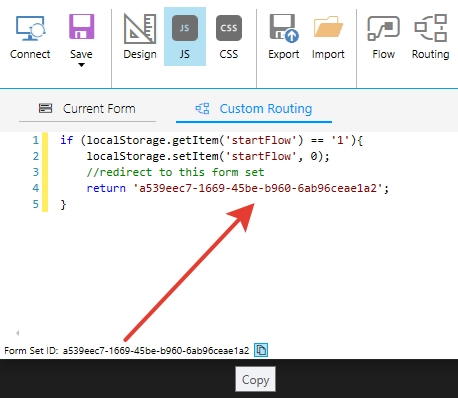Open the CSS editor icon
This screenshot has width=458, height=398.
(x=229, y=28)
